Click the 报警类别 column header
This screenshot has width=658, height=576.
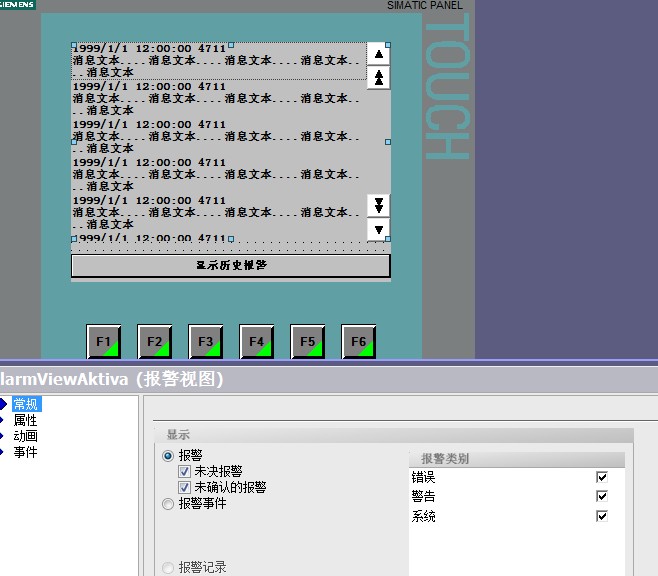click(x=517, y=459)
